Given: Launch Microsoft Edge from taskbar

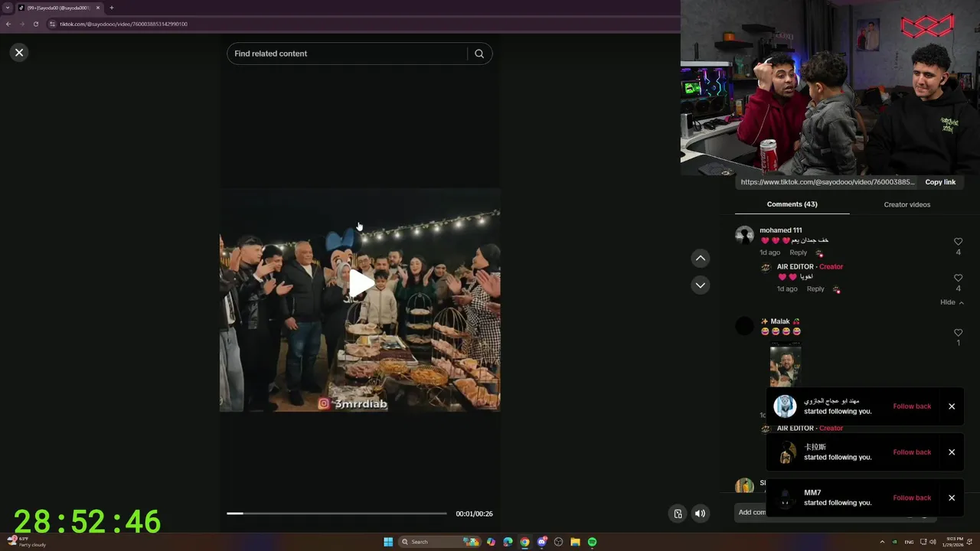Looking at the screenshot, I should pos(508,542).
